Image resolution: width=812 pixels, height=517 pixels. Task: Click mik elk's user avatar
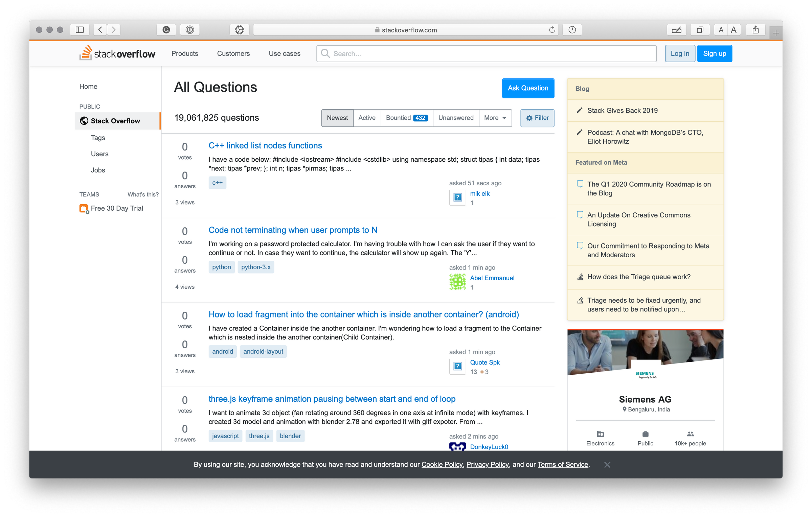pos(457,197)
